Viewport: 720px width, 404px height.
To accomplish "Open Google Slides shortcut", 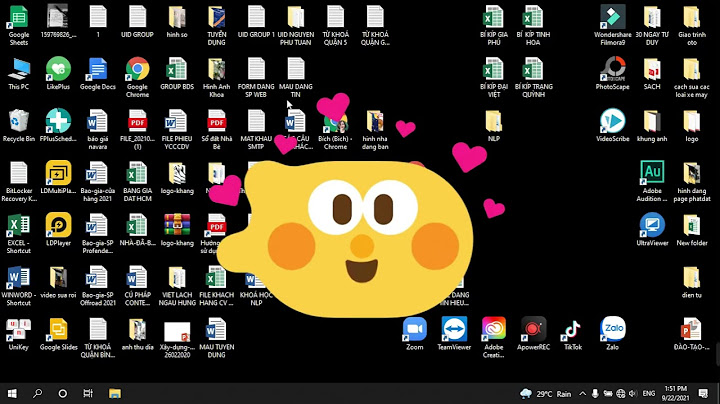I will 58,334.
